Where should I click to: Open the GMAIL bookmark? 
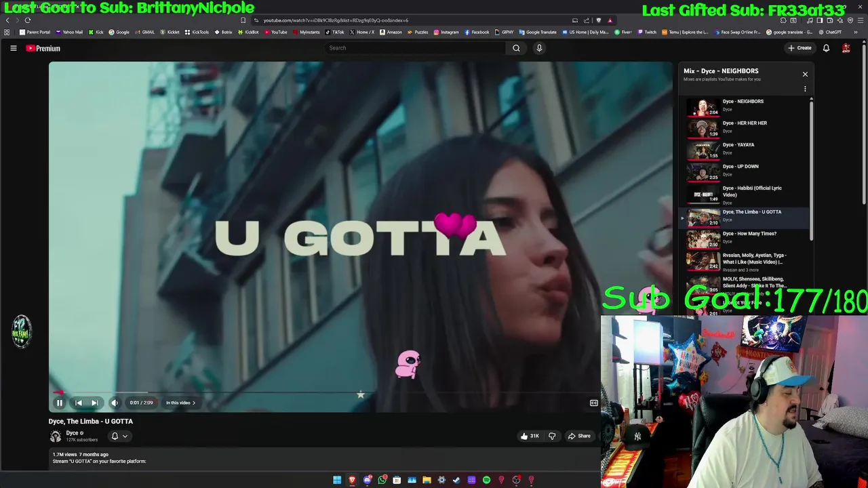[x=144, y=32]
